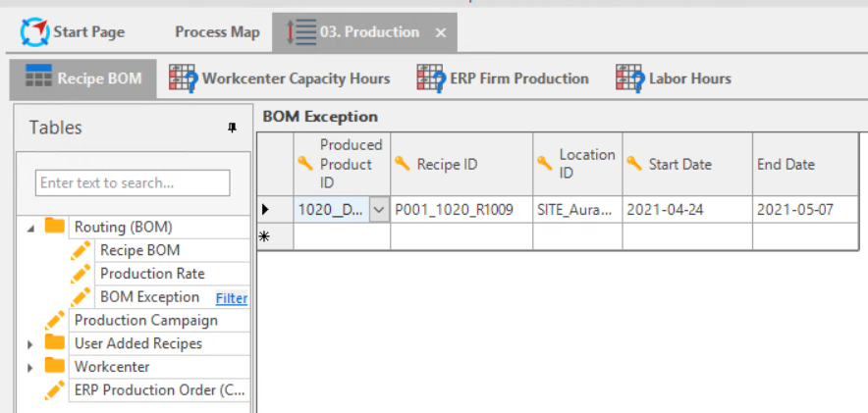Sort by the Recipe ID column header
The width and height of the screenshot is (868, 413).
(461, 164)
